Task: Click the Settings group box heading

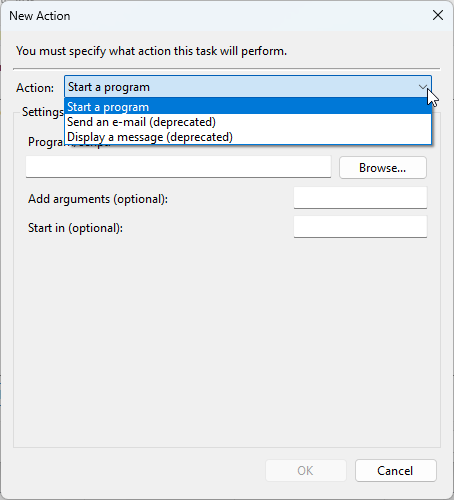Action: point(43,112)
